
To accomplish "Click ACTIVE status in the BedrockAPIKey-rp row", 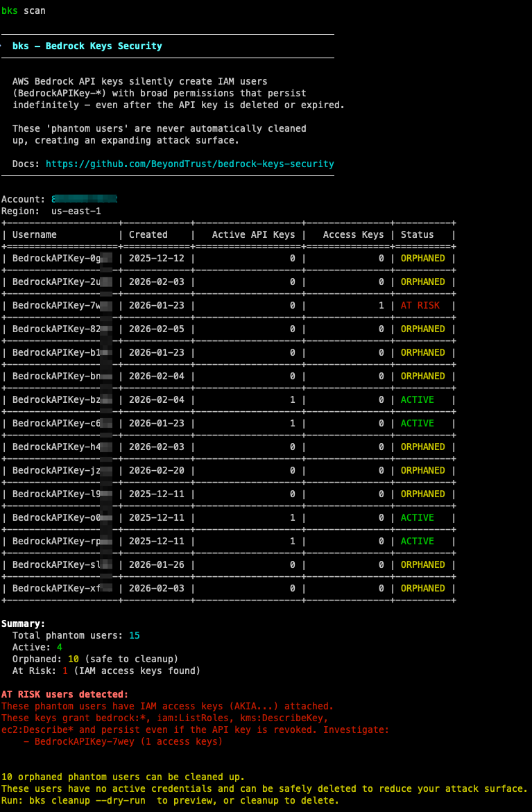I will (417, 541).
